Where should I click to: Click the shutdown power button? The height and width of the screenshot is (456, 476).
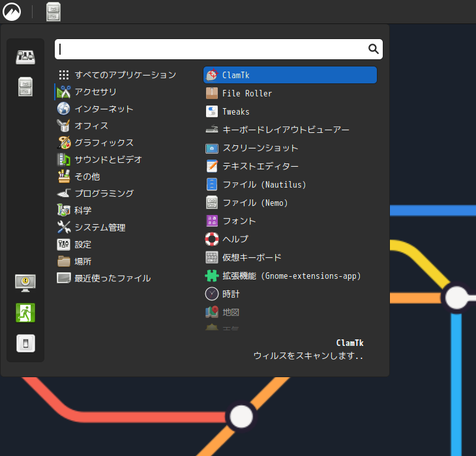coord(25,343)
